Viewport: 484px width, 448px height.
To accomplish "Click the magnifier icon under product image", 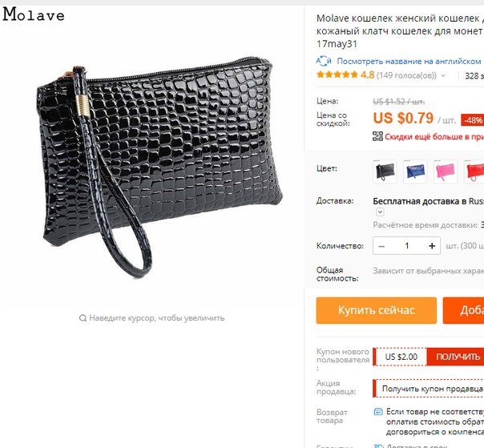I will pos(83,317).
